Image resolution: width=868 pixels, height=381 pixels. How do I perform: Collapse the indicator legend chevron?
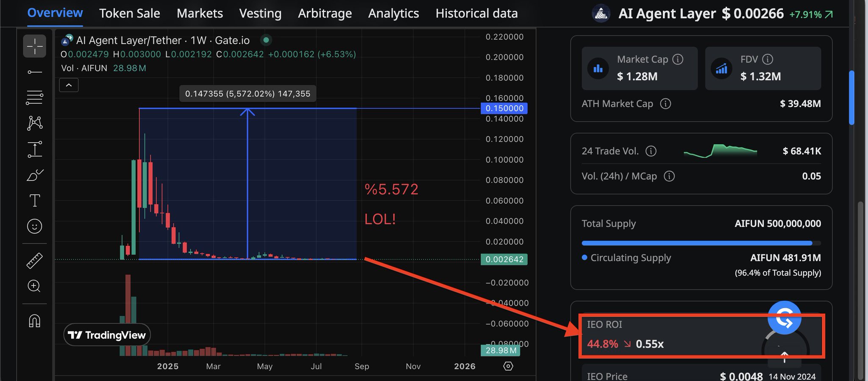point(69,85)
